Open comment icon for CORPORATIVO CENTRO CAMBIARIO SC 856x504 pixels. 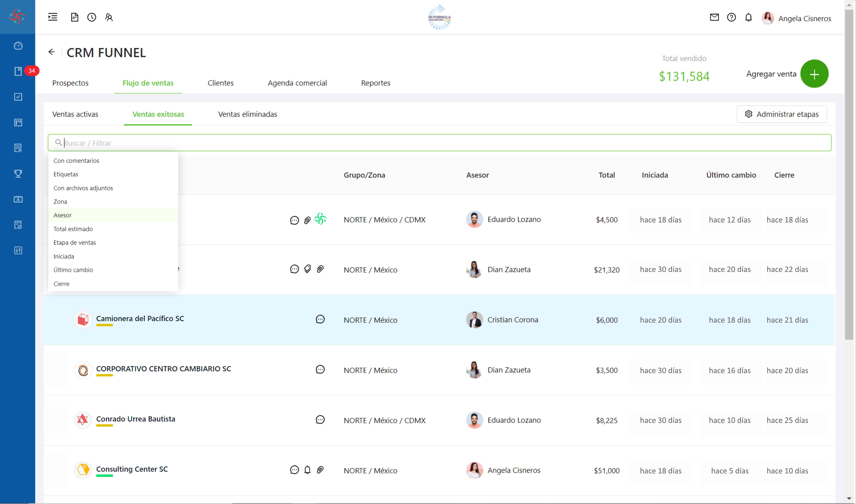point(320,369)
